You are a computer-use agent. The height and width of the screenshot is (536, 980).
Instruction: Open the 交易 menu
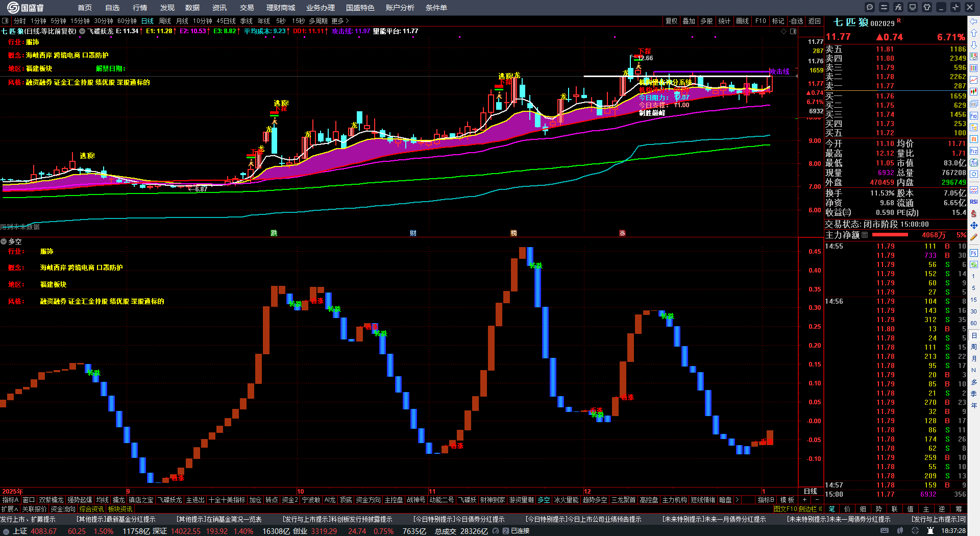coord(247,8)
